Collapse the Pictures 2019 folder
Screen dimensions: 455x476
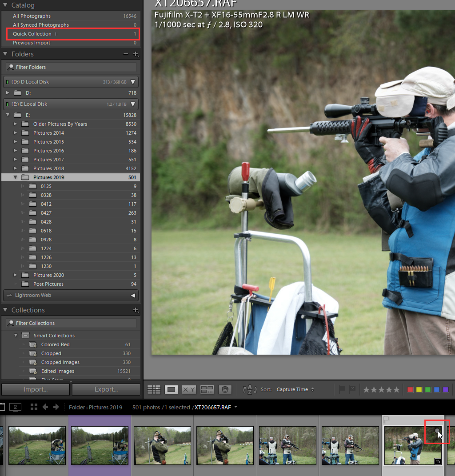pos(16,177)
